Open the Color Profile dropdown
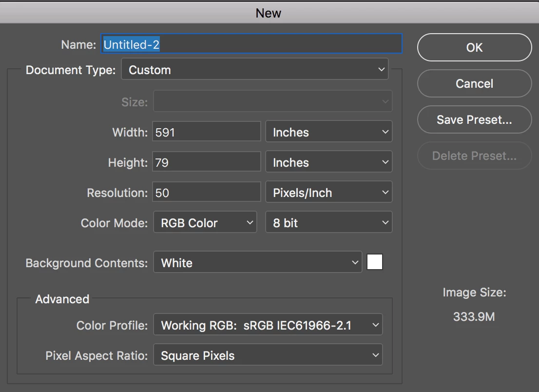Screen dimensions: 539x392 point(268,325)
